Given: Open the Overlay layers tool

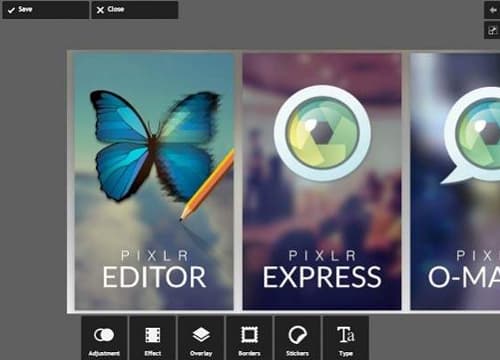Looking at the screenshot, I should [201, 338].
